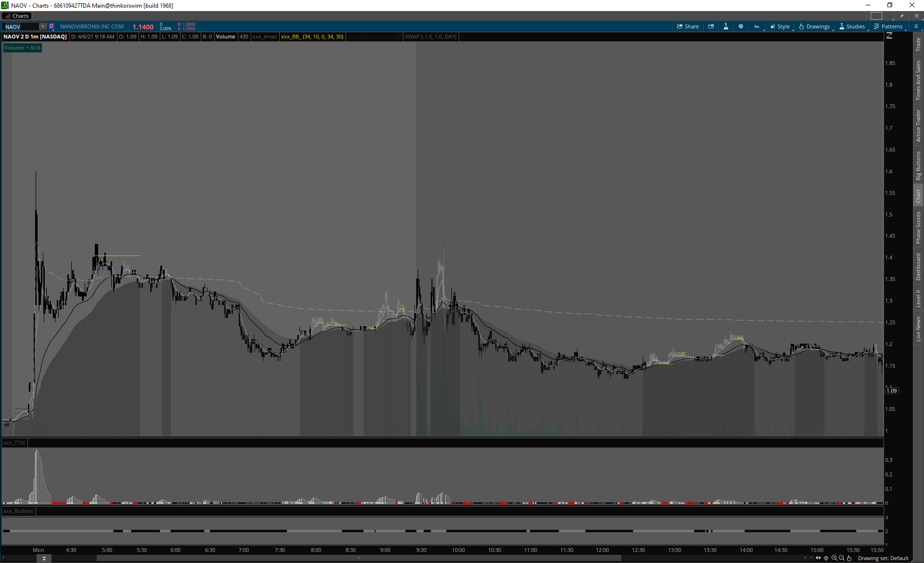Toggle the crosshair cursor icon
This screenshot has height=563, width=924.
826,558
